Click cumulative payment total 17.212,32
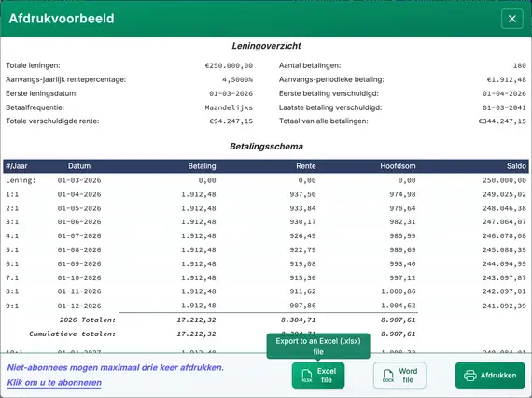Screen dimensions: 532x398 [196, 334]
